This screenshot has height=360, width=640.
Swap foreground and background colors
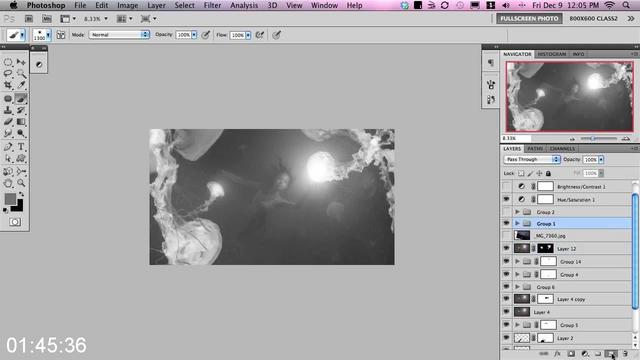click(x=21, y=195)
